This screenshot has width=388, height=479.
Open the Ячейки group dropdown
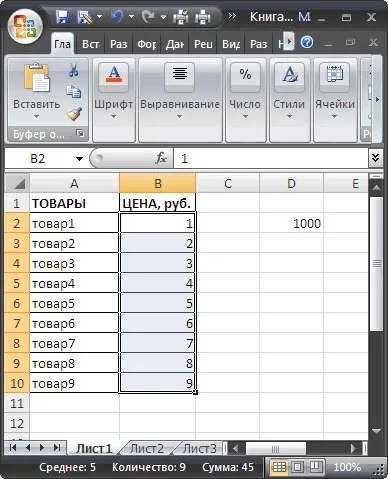pos(335,100)
